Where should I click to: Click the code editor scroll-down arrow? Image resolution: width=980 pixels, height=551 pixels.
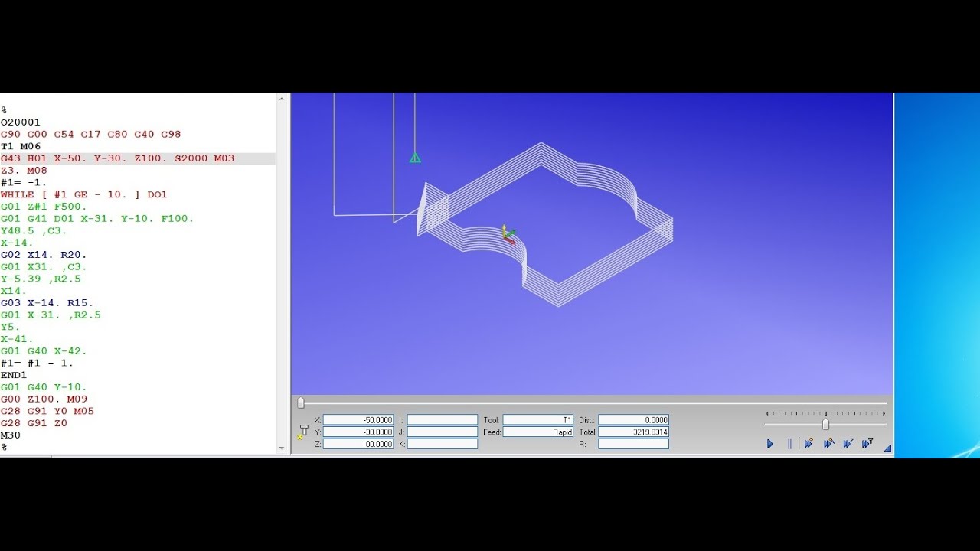[283, 448]
